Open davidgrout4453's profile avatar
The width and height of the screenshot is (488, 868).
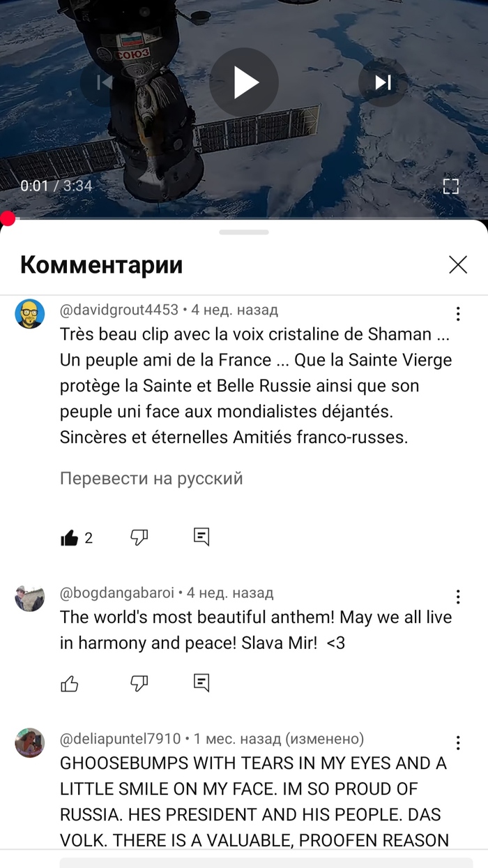pos(30,314)
